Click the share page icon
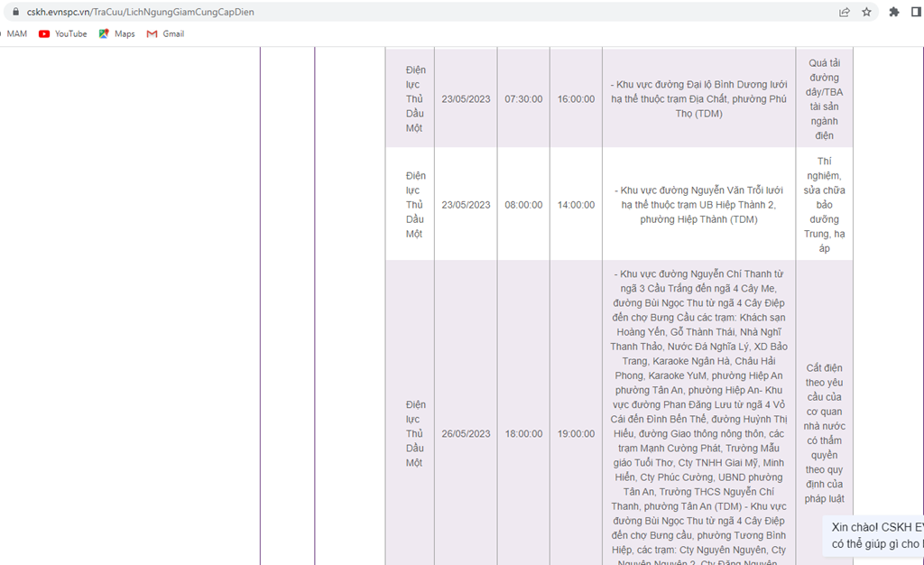 click(x=845, y=12)
